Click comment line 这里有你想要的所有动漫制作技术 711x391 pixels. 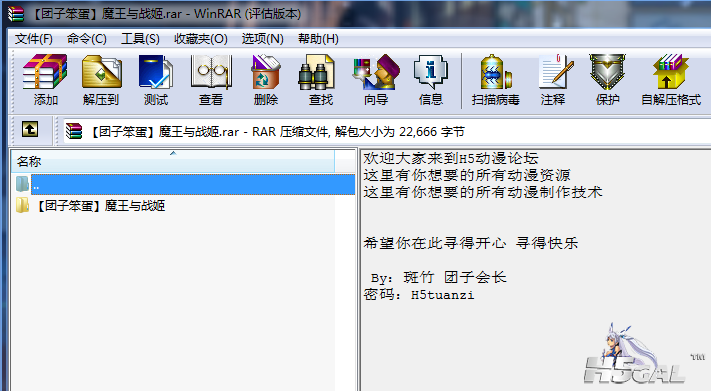482,192
